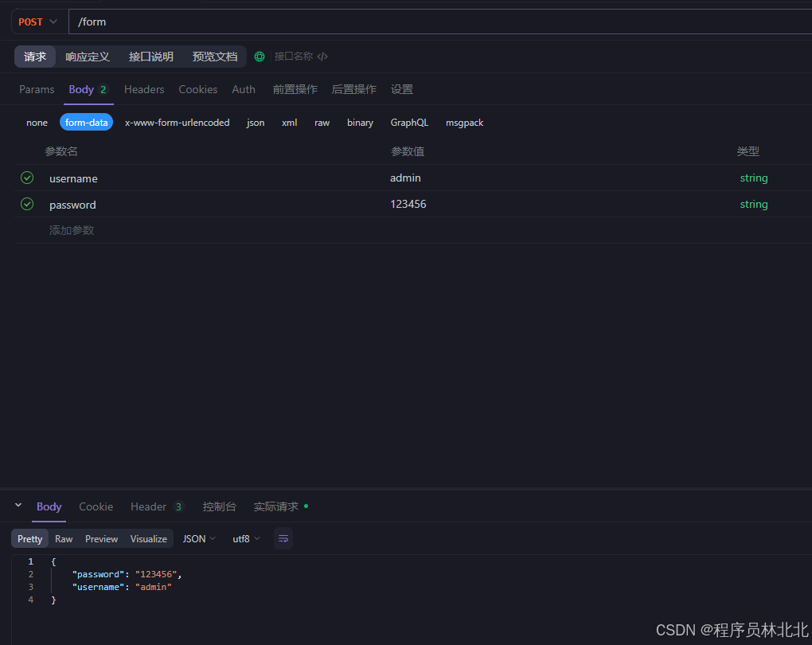Select the GraphQL body type
This screenshot has width=812, height=645.
click(409, 123)
